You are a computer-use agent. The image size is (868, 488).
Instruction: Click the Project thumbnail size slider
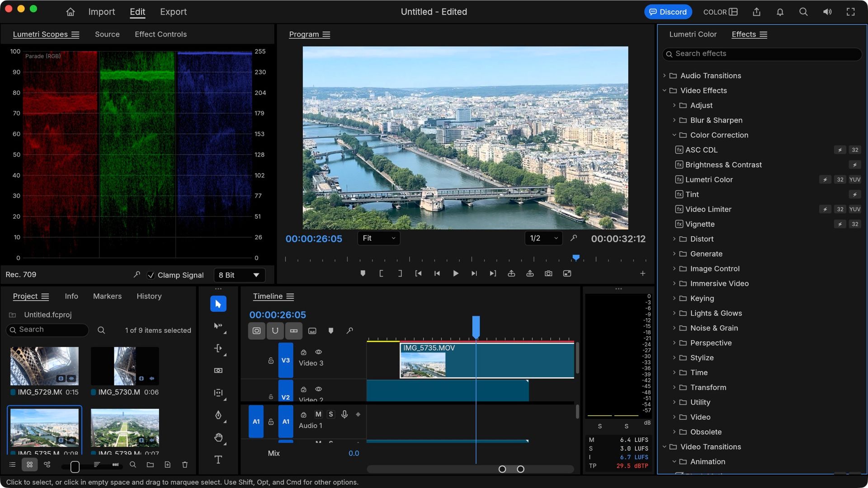click(x=75, y=466)
